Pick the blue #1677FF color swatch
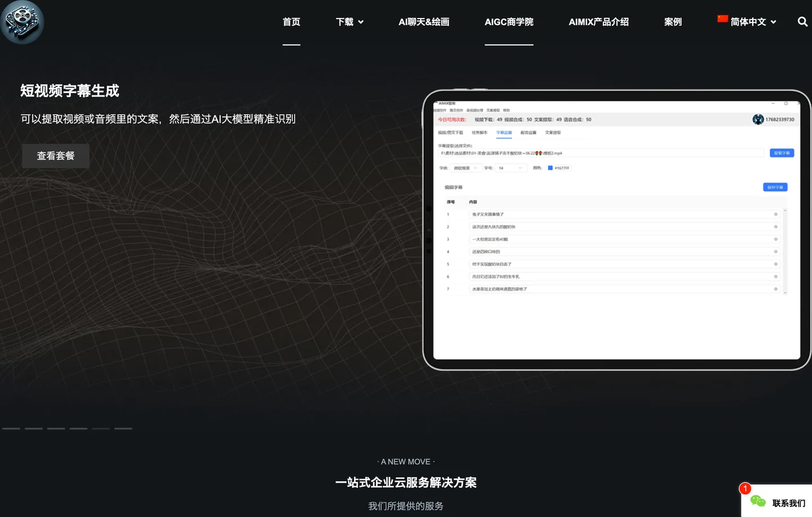812x517 pixels. [x=550, y=168]
